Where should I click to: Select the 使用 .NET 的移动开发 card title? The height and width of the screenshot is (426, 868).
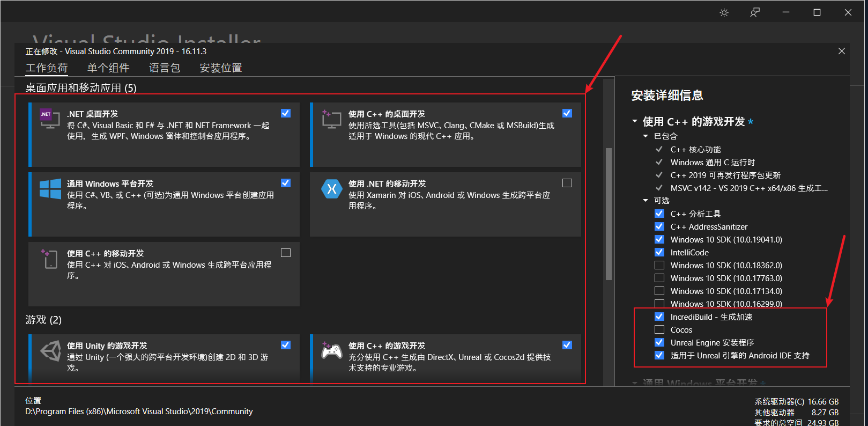387,183
